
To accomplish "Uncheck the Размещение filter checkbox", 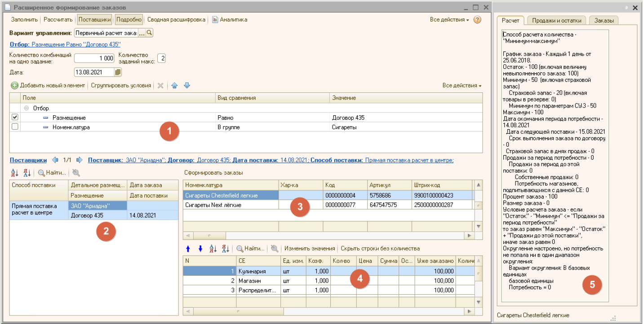I will pyautogui.click(x=15, y=117).
